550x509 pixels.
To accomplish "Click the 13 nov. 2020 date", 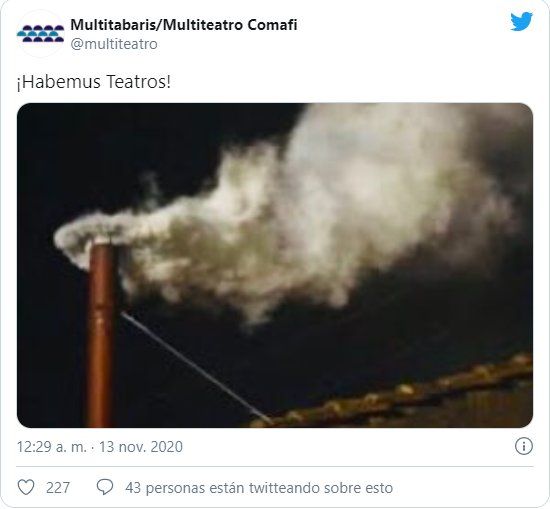I will 141,447.
